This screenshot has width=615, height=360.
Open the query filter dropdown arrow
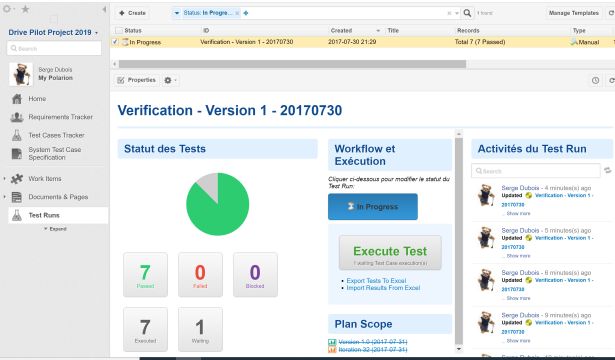coord(176,13)
